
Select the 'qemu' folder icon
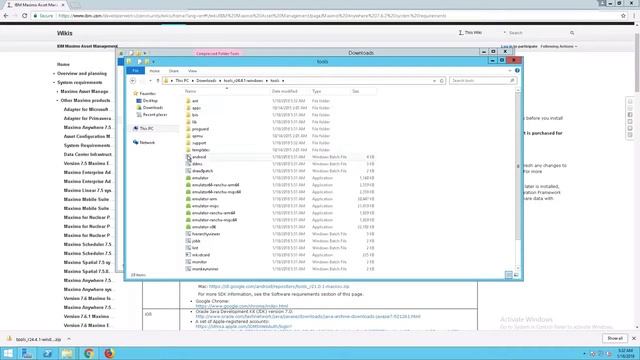(x=188, y=136)
